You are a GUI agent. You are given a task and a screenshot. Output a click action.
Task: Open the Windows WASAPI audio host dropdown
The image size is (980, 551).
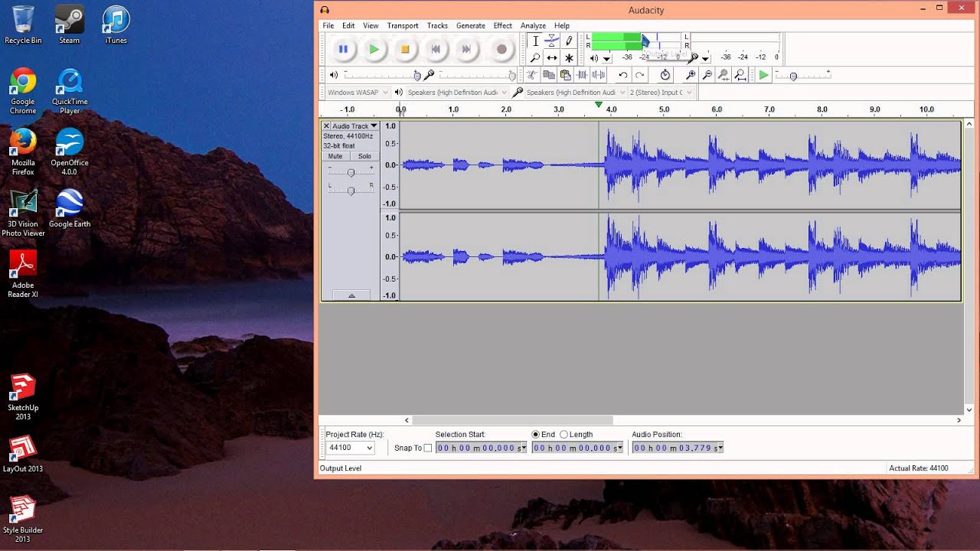(358, 93)
